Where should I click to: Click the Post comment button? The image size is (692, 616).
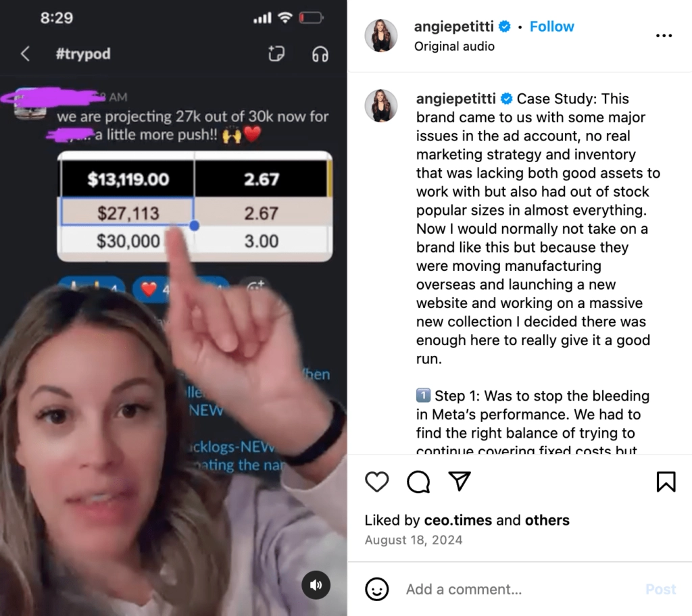(660, 589)
